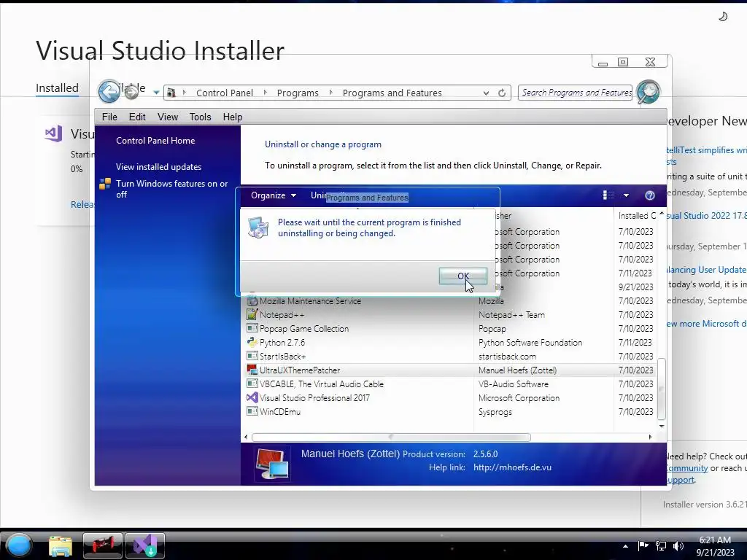The height and width of the screenshot is (560, 747).
Task: Click the StartIsBack+ program icon
Action: click(252, 356)
